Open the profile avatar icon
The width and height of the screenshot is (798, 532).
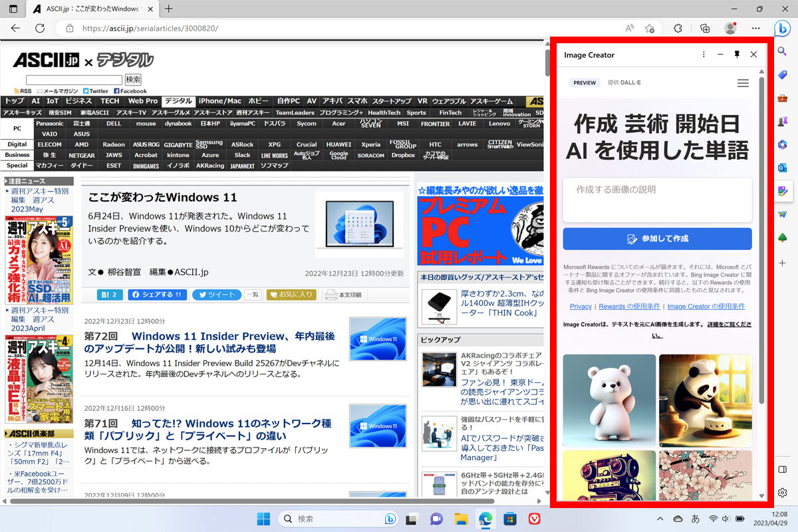pos(730,29)
